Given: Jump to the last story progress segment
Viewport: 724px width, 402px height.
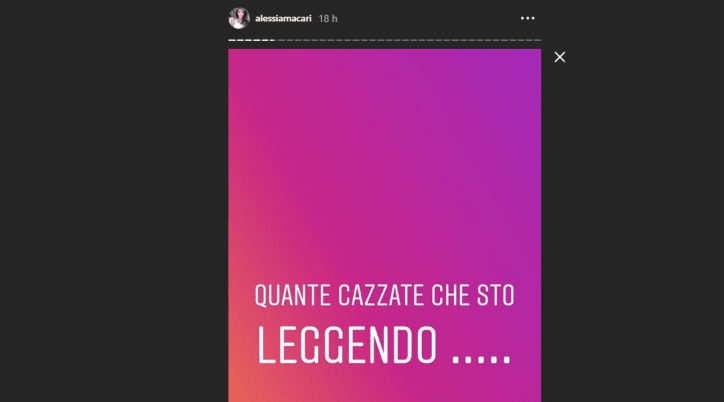Looking at the screenshot, I should point(537,40).
